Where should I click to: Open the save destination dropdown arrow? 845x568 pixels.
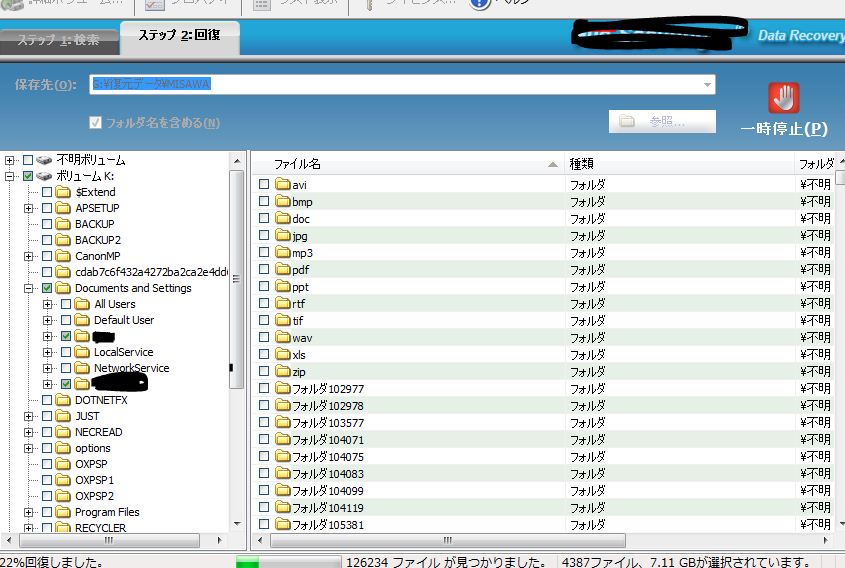[707, 85]
